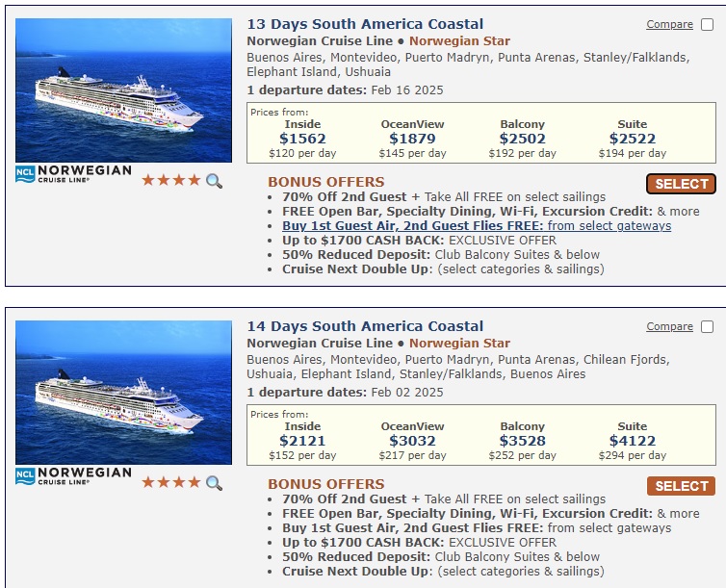The height and width of the screenshot is (588, 726).
Task: Click $4122 Suite price
Action: pyautogui.click(x=632, y=441)
